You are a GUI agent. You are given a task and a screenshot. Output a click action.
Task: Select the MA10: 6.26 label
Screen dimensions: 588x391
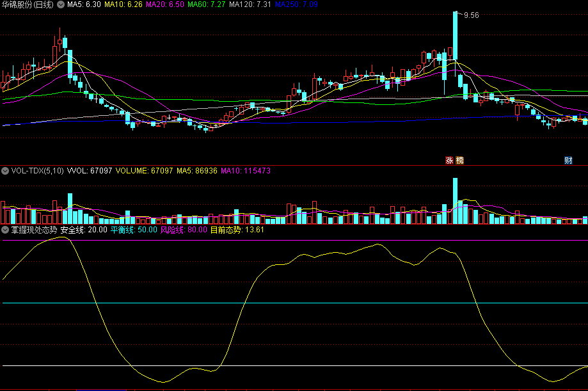(123, 4)
